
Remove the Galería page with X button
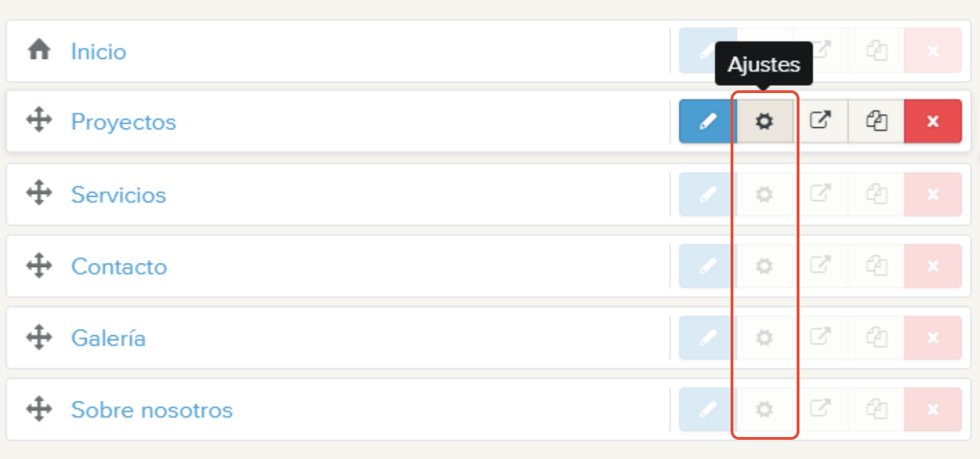933,337
